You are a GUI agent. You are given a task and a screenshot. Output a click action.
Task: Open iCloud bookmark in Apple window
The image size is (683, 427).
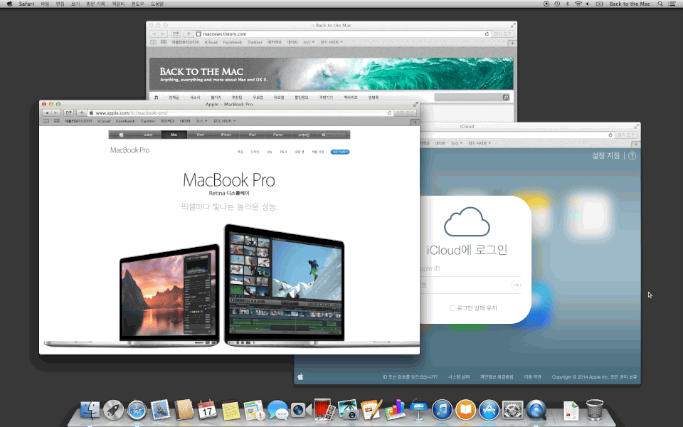(104, 121)
